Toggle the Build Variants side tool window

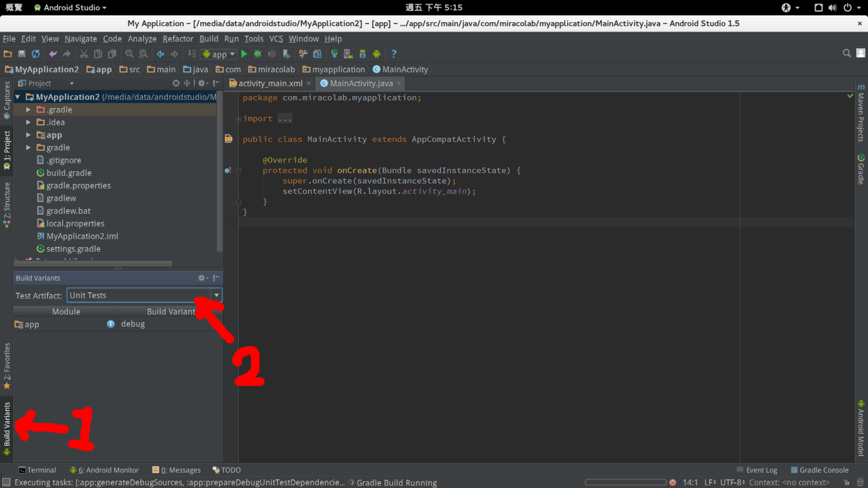click(x=7, y=428)
